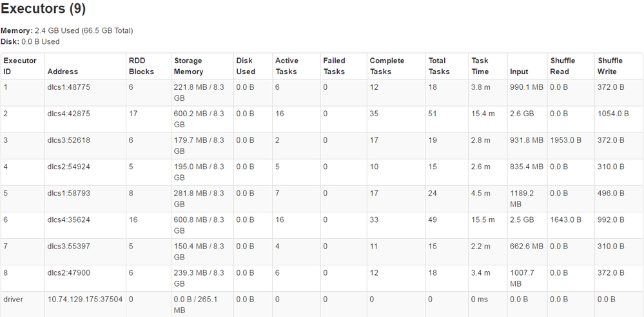The image size is (644, 317).
Task: Click the driver address 10.74.129.175:37504
Action: pos(85,300)
